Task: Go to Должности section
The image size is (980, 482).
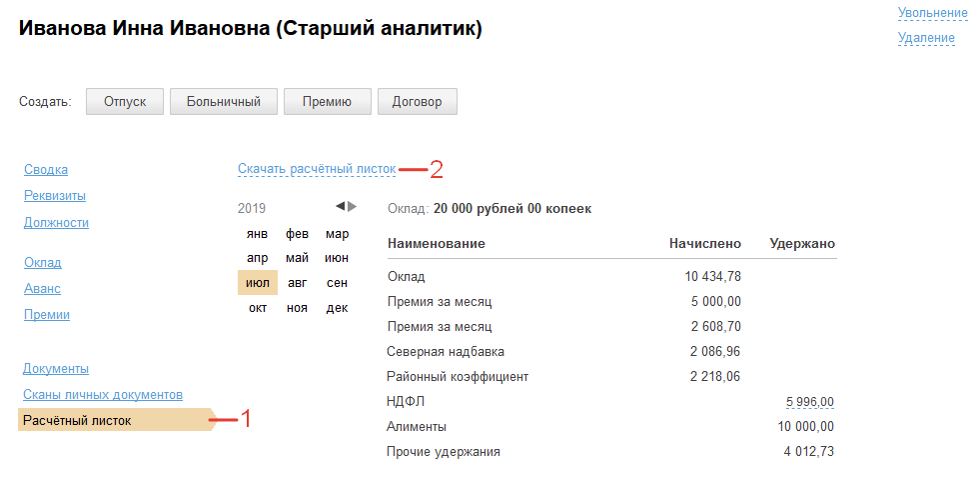Action: pyautogui.click(x=56, y=223)
